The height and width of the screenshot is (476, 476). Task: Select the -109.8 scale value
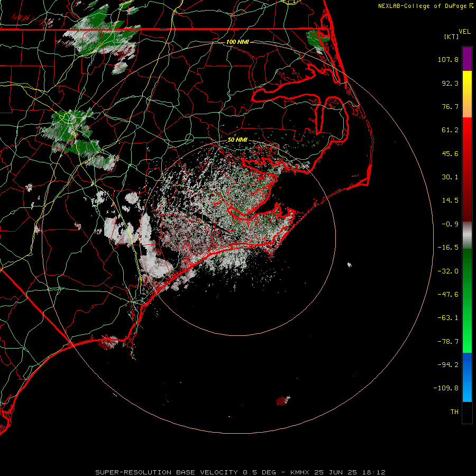(446, 388)
